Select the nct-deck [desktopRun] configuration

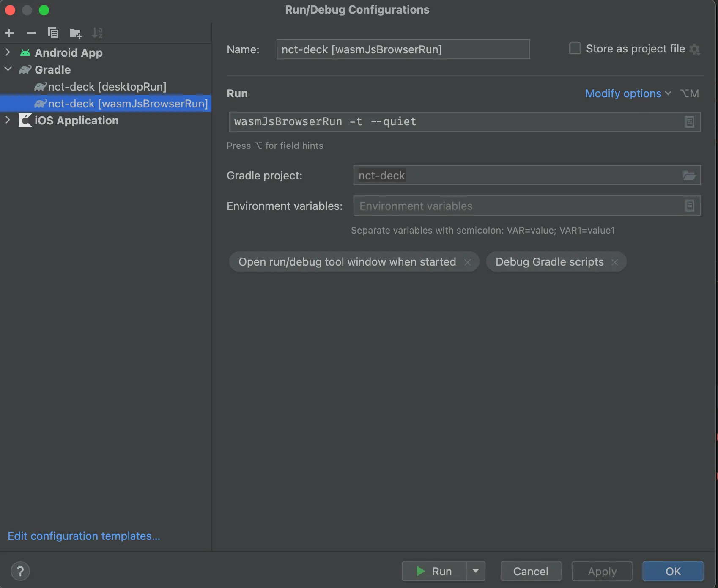pyautogui.click(x=107, y=87)
